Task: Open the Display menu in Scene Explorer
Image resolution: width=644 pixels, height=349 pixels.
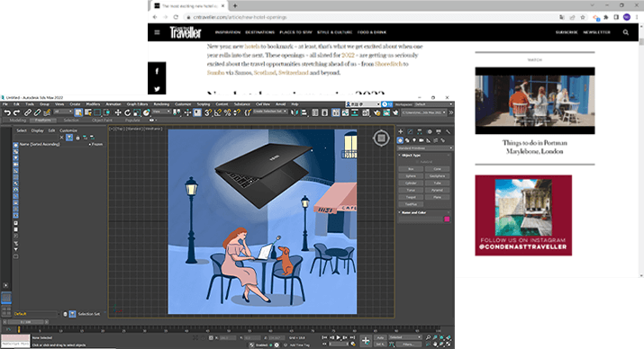Action: click(37, 130)
